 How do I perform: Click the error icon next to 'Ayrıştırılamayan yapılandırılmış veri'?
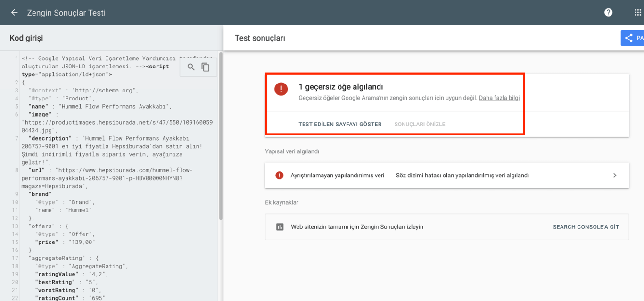coord(279,175)
